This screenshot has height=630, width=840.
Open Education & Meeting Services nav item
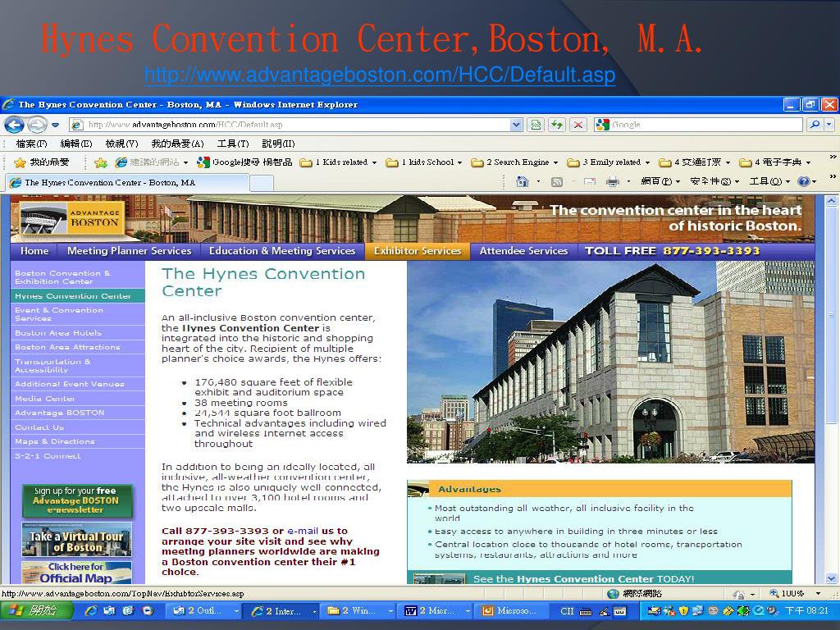pyautogui.click(x=282, y=251)
